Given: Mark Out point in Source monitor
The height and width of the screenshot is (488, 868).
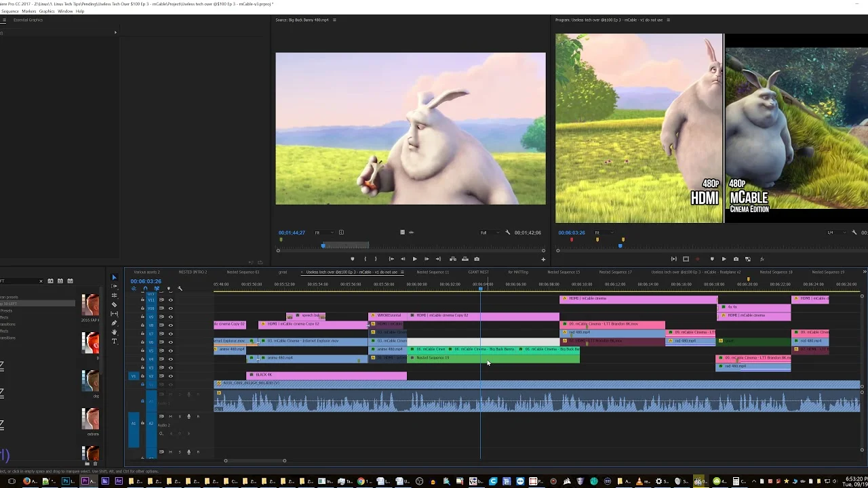Looking at the screenshot, I should [376, 259].
